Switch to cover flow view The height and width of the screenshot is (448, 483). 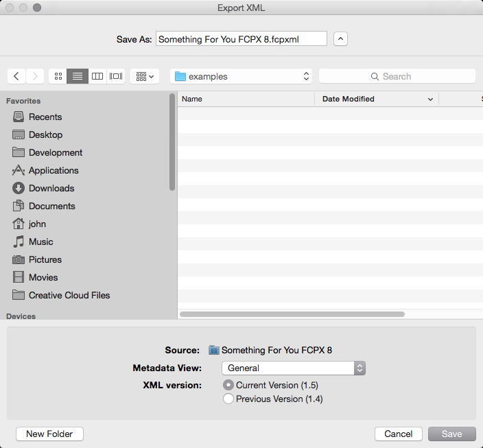click(116, 76)
